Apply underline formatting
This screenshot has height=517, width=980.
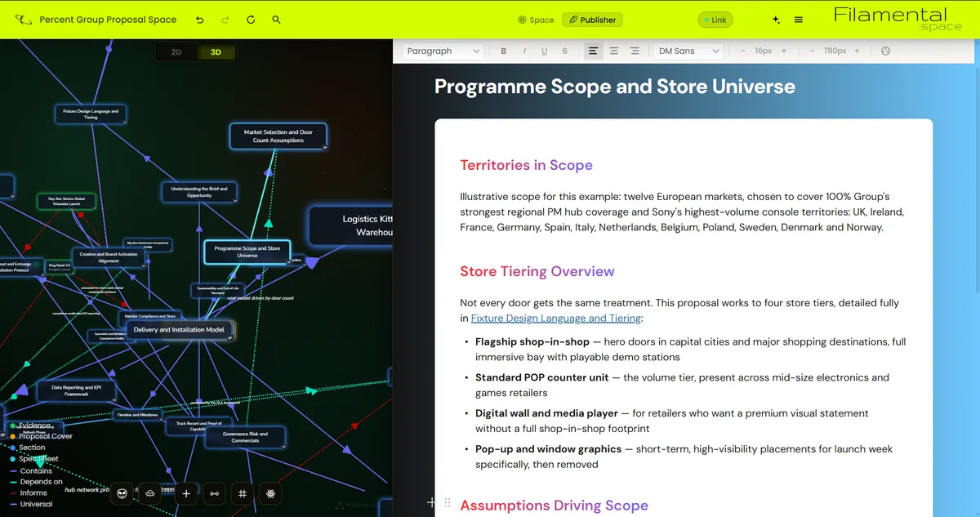pyautogui.click(x=545, y=51)
